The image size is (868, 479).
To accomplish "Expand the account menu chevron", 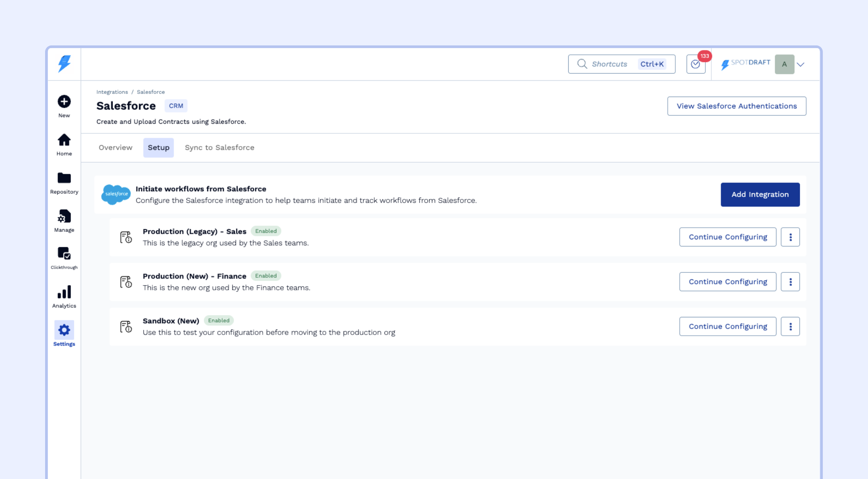I will coord(801,64).
